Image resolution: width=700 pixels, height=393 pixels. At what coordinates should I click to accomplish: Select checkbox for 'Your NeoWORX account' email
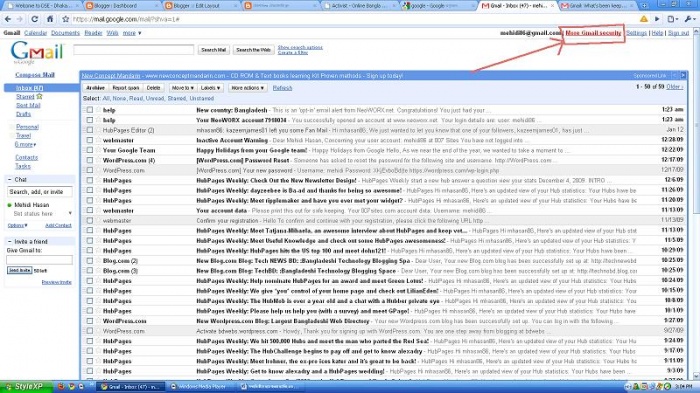point(90,120)
